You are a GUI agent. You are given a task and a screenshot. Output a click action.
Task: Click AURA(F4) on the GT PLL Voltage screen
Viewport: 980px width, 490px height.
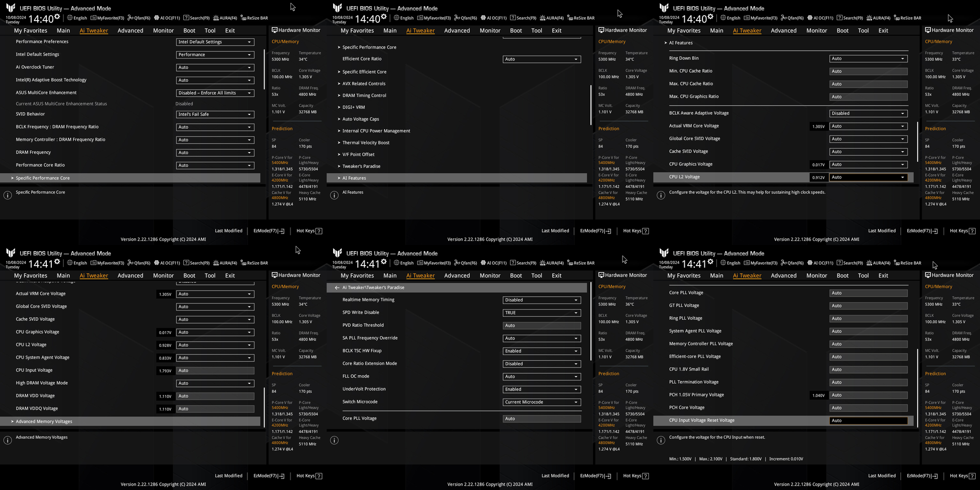(878, 263)
